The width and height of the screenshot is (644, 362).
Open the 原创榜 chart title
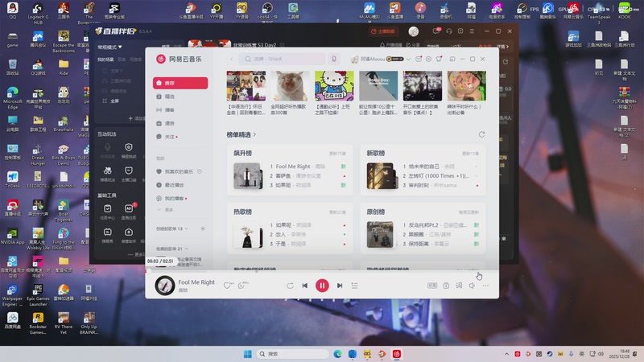375,212
